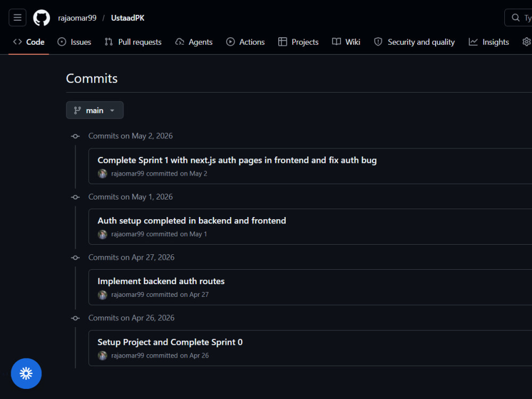This screenshot has height=399, width=532.
Task: Switch to the Issues tab
Action: pyautogui.click(x=74, y=41)
